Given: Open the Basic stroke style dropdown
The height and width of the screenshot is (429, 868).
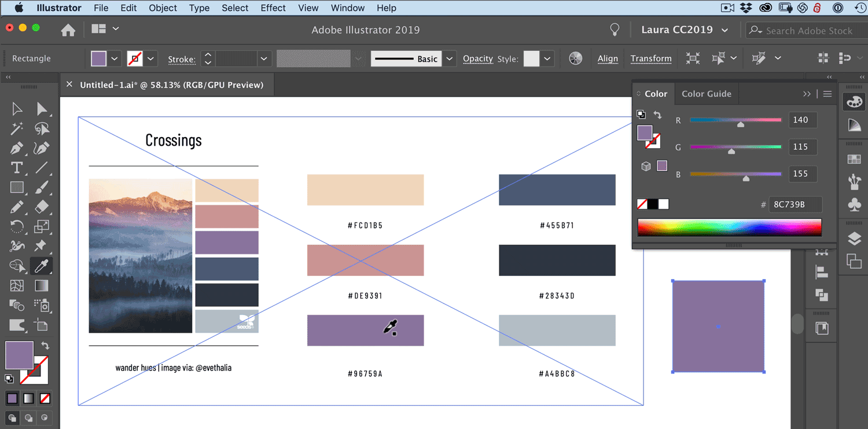Looking at the screenshot, I should pos(450,58).
